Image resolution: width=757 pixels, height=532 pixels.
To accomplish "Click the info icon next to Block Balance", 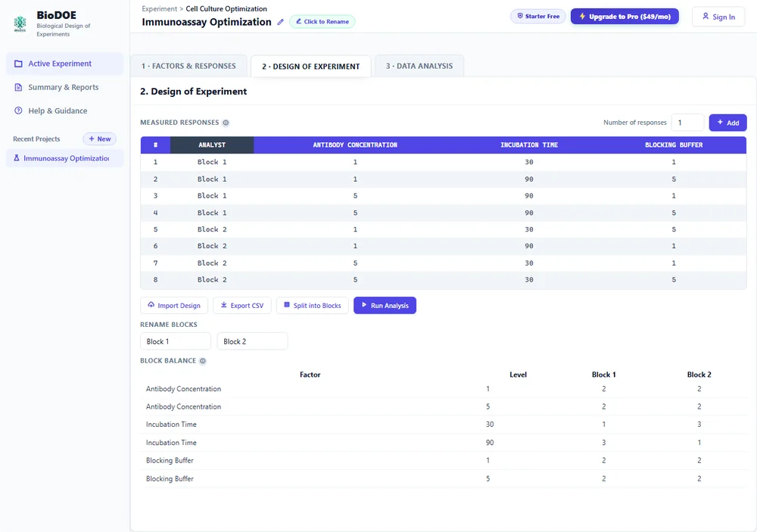I will click(x=203, y=361).
